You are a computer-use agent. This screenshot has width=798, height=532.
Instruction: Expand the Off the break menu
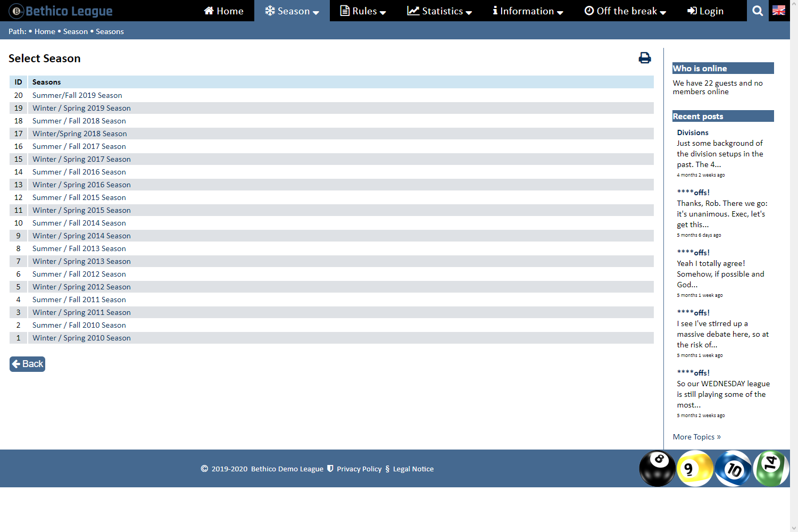[625, 11]
